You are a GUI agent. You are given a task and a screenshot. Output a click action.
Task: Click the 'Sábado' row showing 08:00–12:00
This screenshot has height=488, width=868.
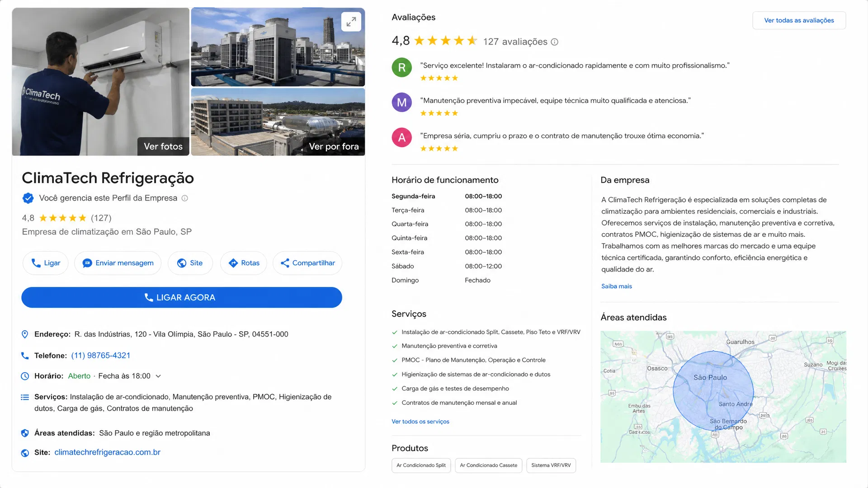(x=447, y=266)
